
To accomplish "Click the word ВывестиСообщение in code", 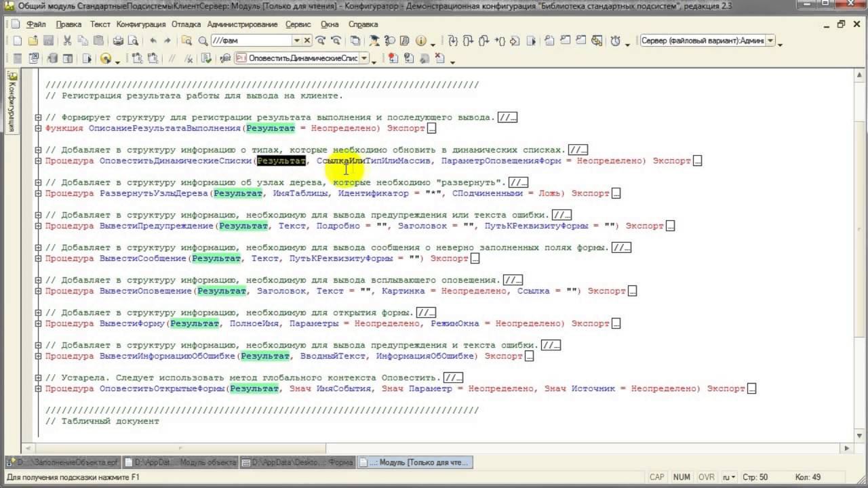I will pos(143,258).
